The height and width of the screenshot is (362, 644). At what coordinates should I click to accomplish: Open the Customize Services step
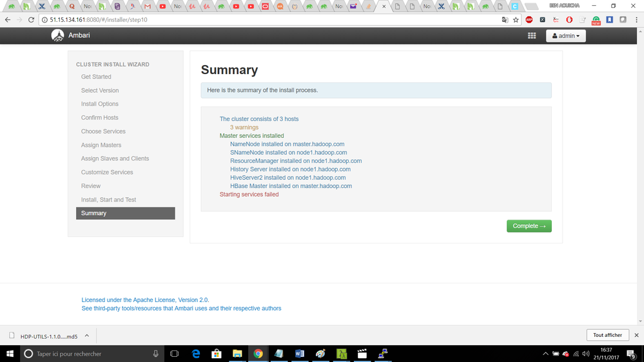pos(107,173)
